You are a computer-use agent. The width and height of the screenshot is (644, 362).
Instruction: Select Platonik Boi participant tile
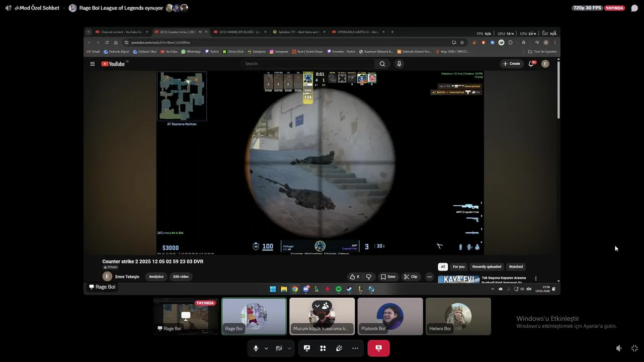[390, 316]
